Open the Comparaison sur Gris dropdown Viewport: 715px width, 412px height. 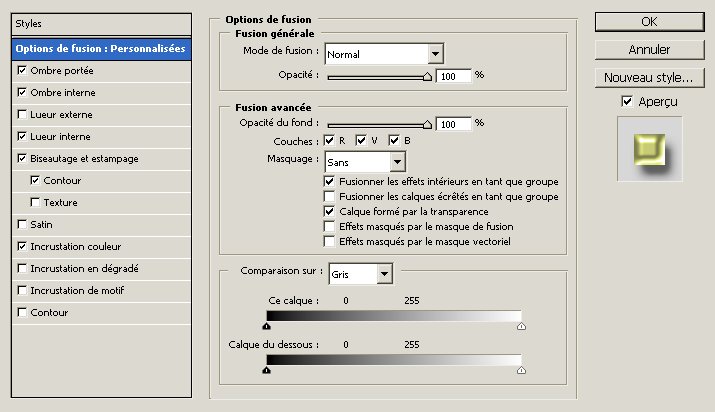pos(384,274)
